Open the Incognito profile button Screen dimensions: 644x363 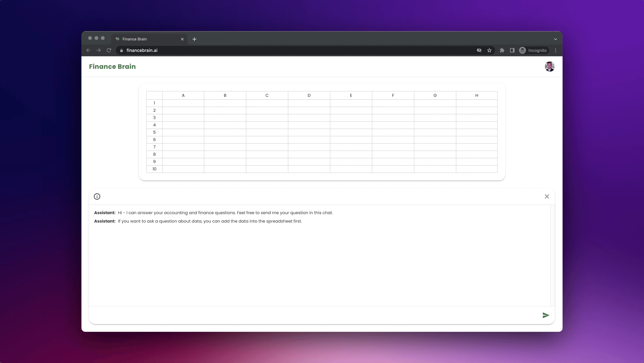coord(534,50)
